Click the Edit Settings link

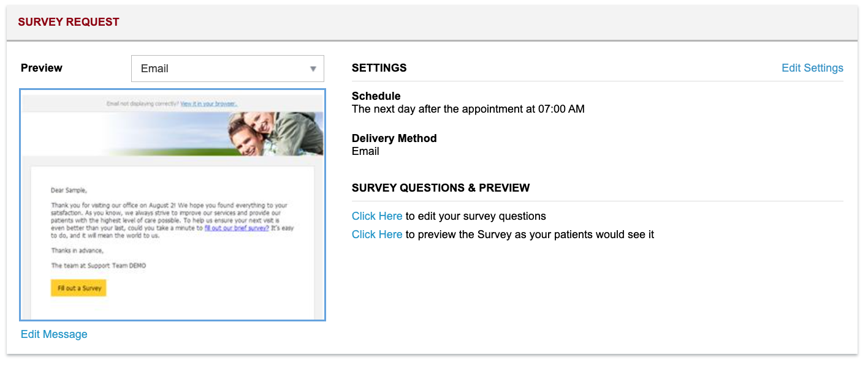click(x=812, y=68)
